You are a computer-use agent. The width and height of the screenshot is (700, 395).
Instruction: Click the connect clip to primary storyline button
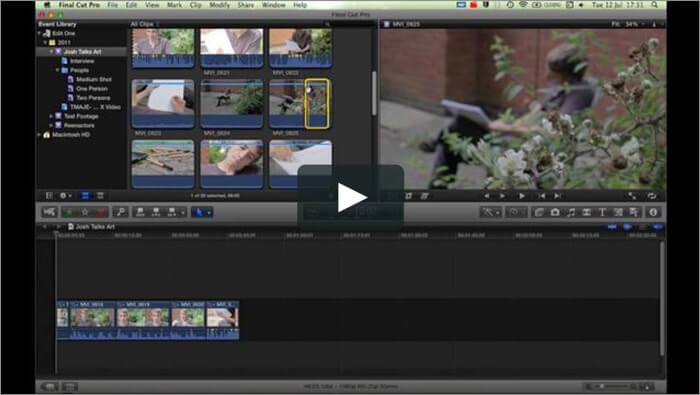(x=140, y=212)
